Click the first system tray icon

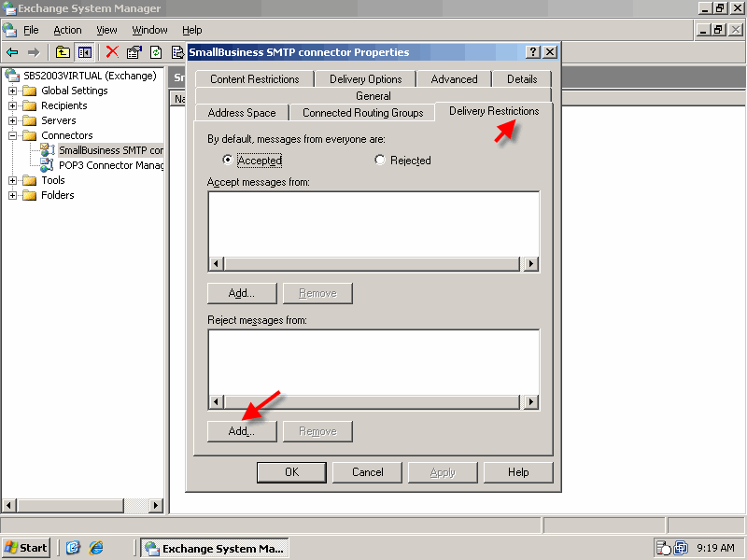click(663, 548)
